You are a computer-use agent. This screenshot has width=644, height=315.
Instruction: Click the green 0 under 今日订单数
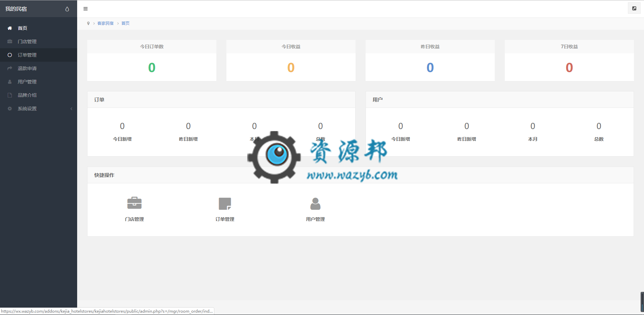tap(152, 68)
